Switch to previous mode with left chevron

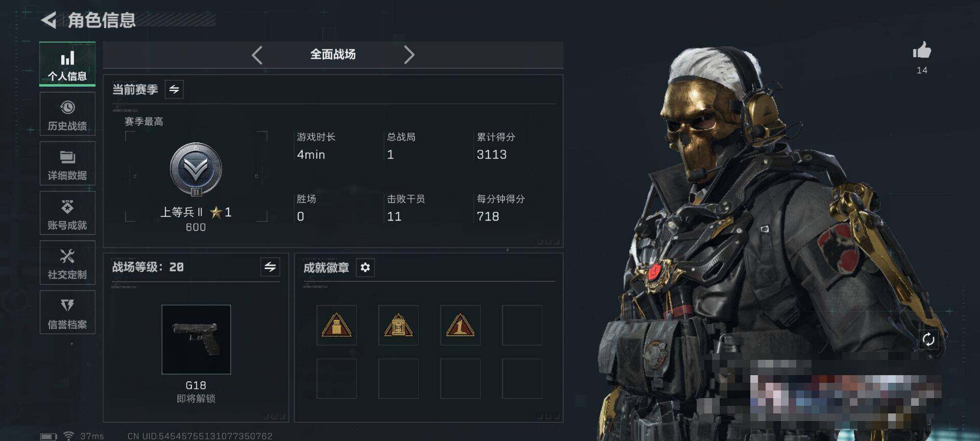[x=257, y=55]
